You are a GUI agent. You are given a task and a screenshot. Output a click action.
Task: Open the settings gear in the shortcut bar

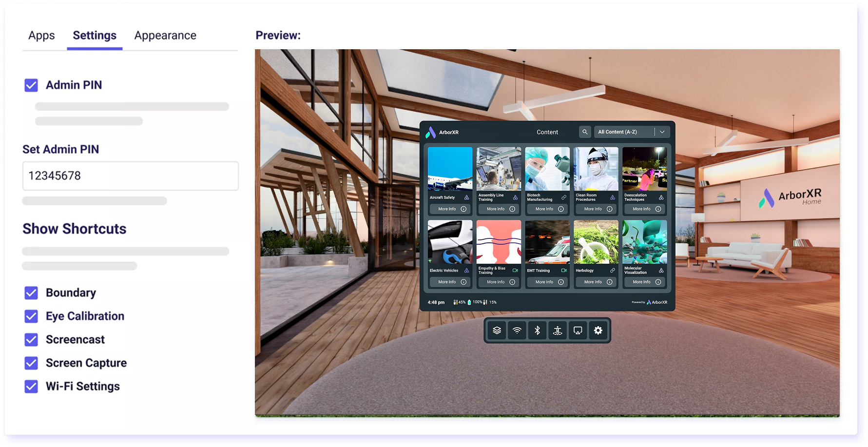598,330
